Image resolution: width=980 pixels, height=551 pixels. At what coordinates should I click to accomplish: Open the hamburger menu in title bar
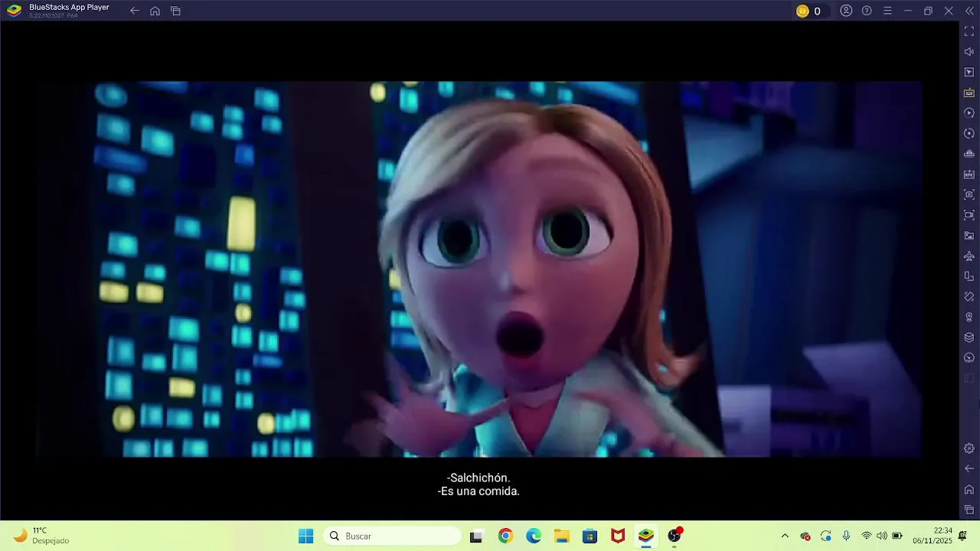(x=887, y=11)
